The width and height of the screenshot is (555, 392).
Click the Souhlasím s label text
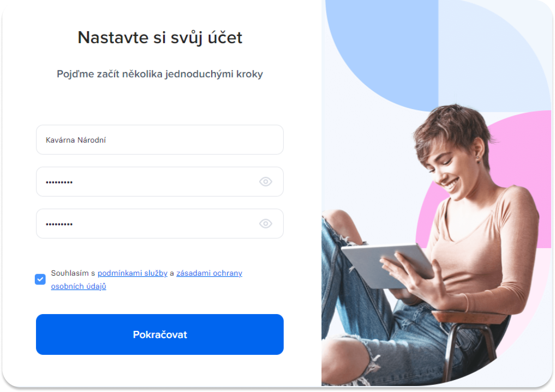pyautogui.click(x=73, y=273)
